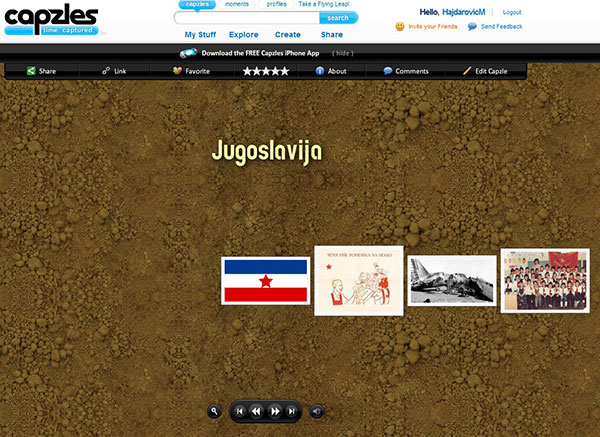Click the zoom magnifier button in player controls
The image size is (600, 437).
pyautogui.click(x=214, y=411)
